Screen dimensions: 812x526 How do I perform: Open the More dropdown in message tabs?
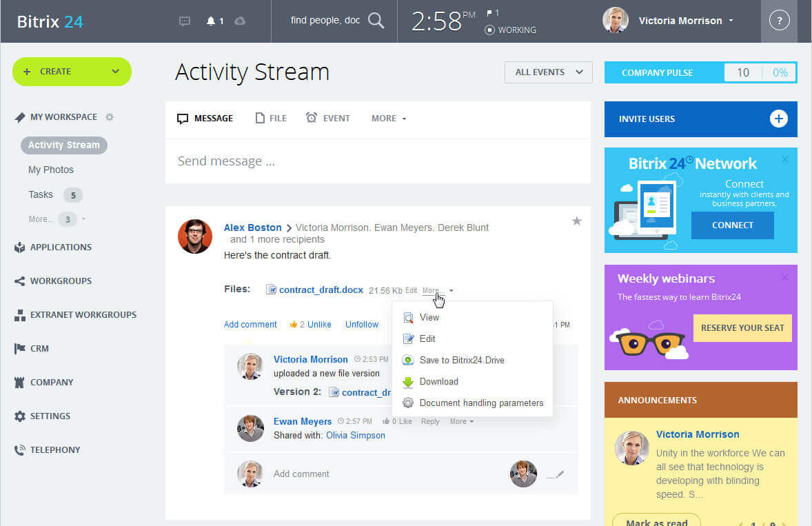point(389,119)
